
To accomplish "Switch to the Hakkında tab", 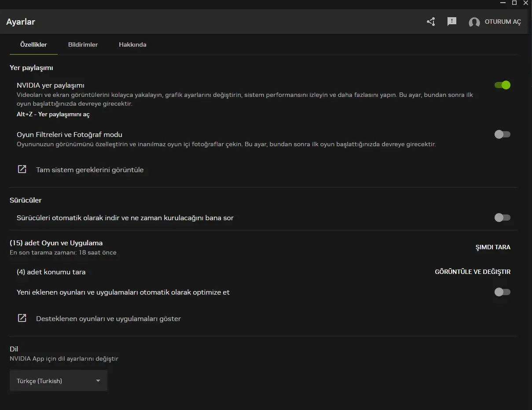I will [132, 44].
